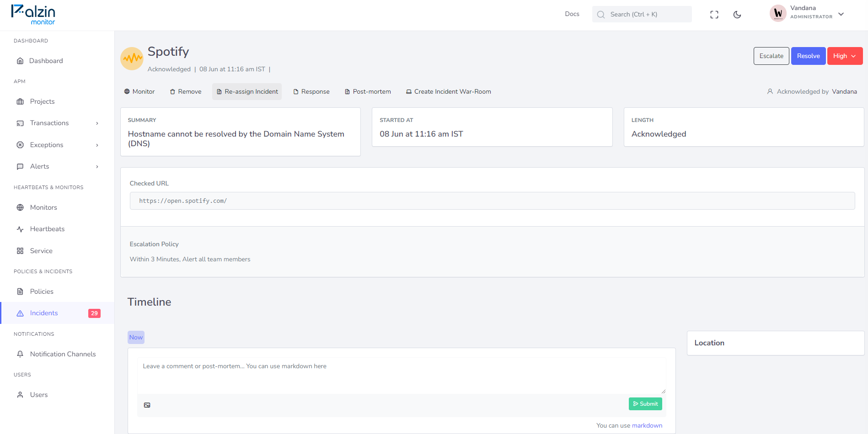Open the Docs link

pyautogui.click(x=572, y=14)
